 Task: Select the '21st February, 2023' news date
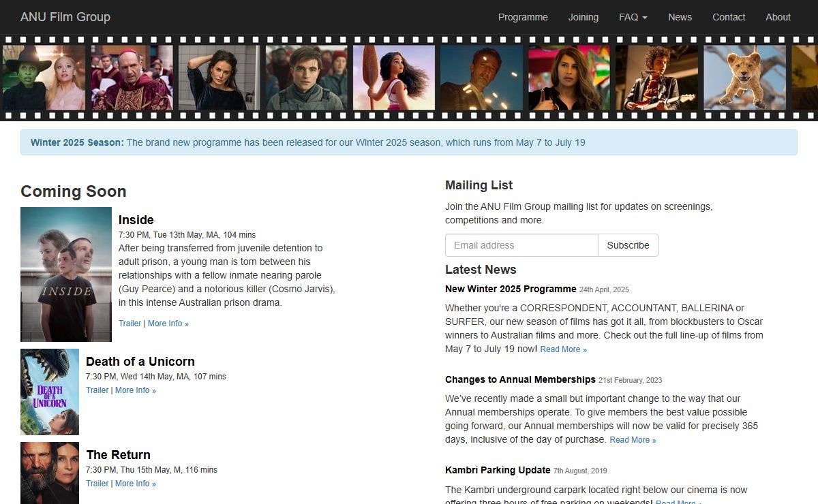630,380
